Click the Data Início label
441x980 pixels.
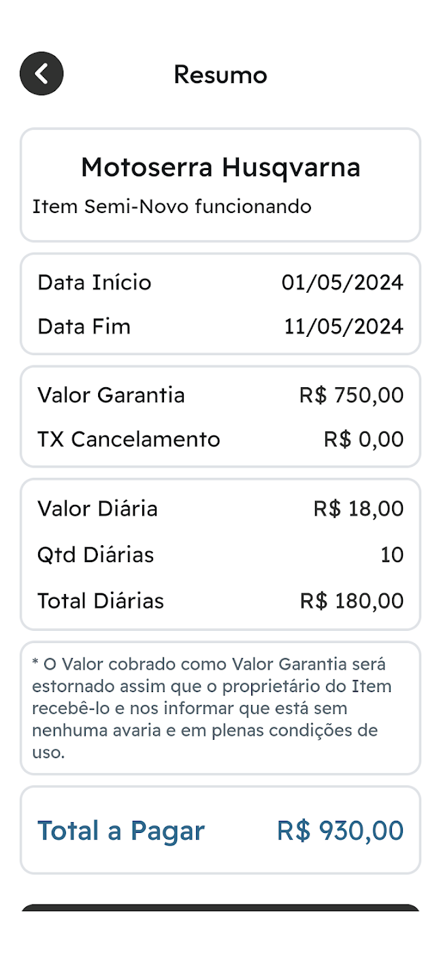tap(95, 282)
